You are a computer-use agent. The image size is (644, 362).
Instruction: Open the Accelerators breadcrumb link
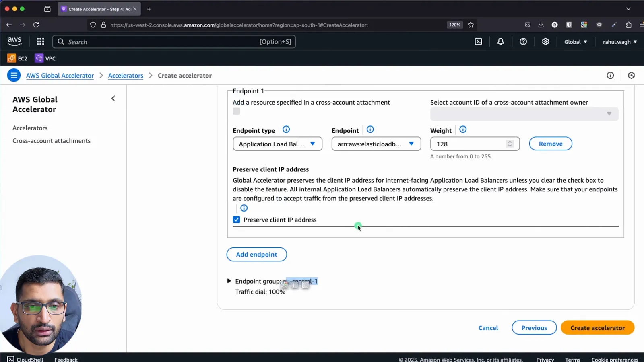(x=126, y=76)
